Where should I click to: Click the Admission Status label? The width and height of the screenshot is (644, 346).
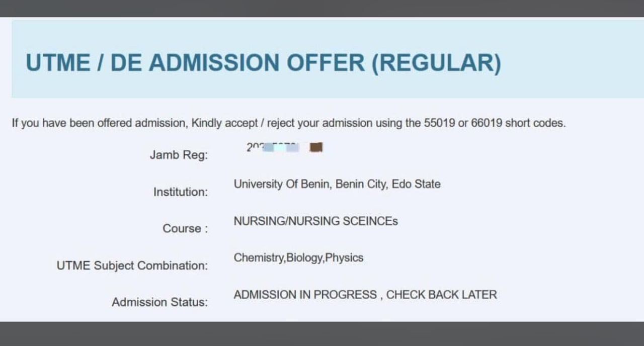(159, 302)
